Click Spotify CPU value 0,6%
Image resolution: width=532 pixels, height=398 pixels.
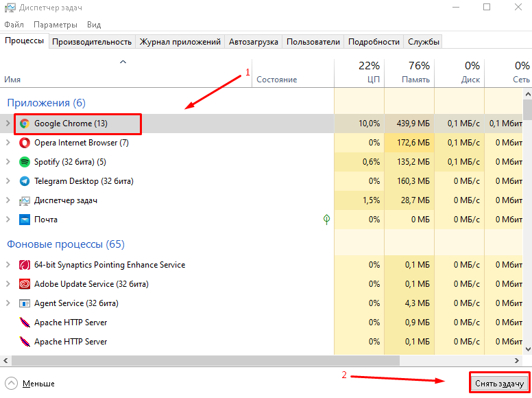point(371,162)
